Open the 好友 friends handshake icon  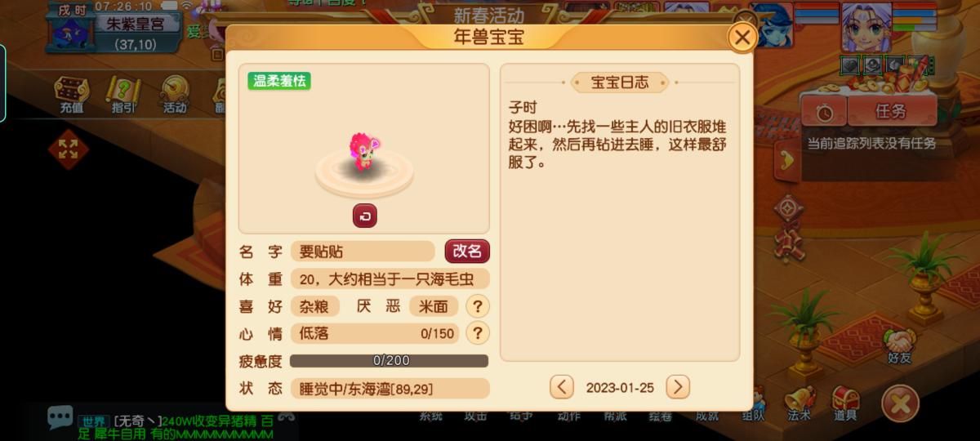tap(898, 345)
